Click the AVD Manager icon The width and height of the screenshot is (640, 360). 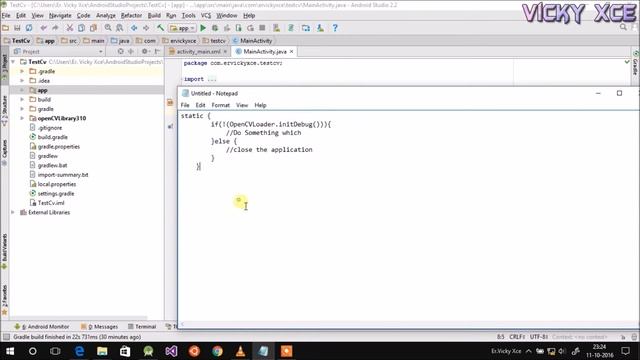[277, 28]
